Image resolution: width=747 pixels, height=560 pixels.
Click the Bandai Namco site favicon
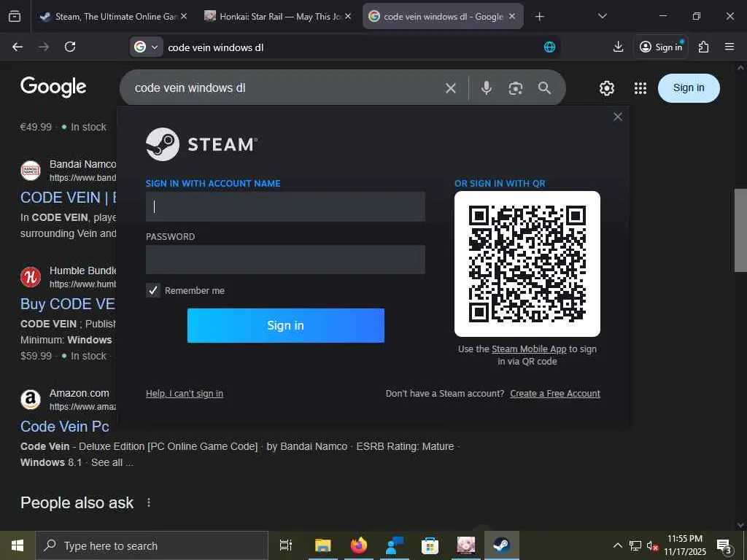(31, 171)
